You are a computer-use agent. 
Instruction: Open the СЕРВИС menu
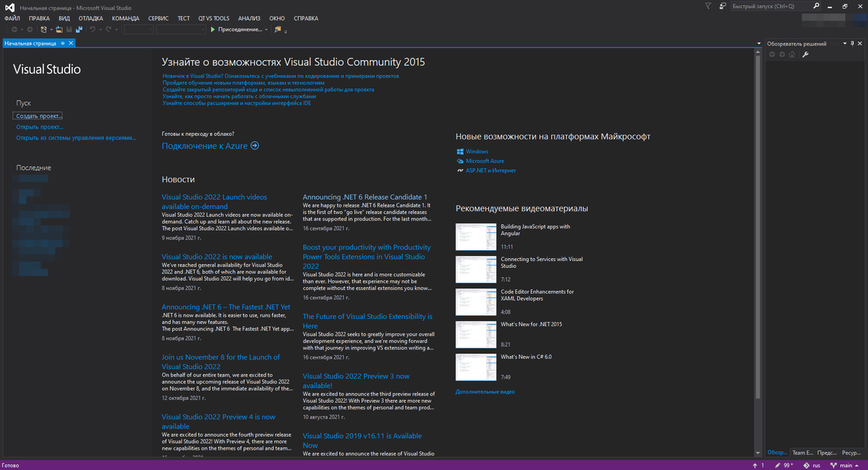[x=158, y=18]
